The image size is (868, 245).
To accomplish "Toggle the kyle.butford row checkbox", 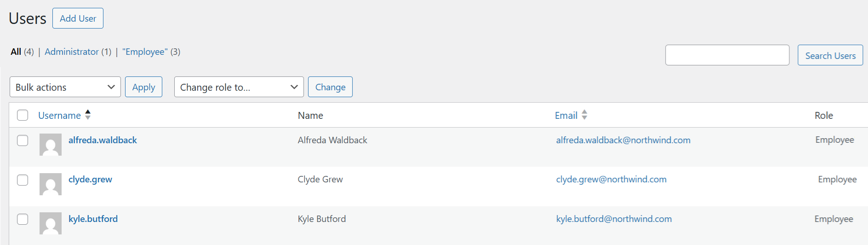I will click(23, 219).
